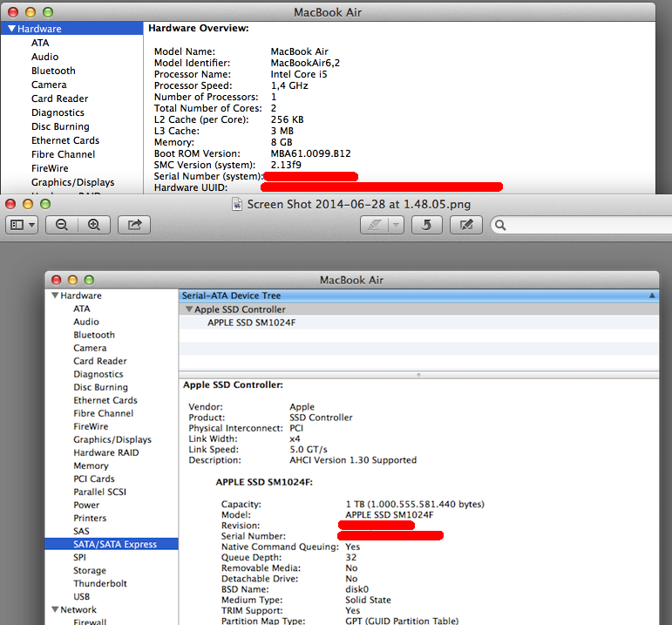
Task: Select the APPLE SSD SM1024F device row
Action: [x=418, y=323]
